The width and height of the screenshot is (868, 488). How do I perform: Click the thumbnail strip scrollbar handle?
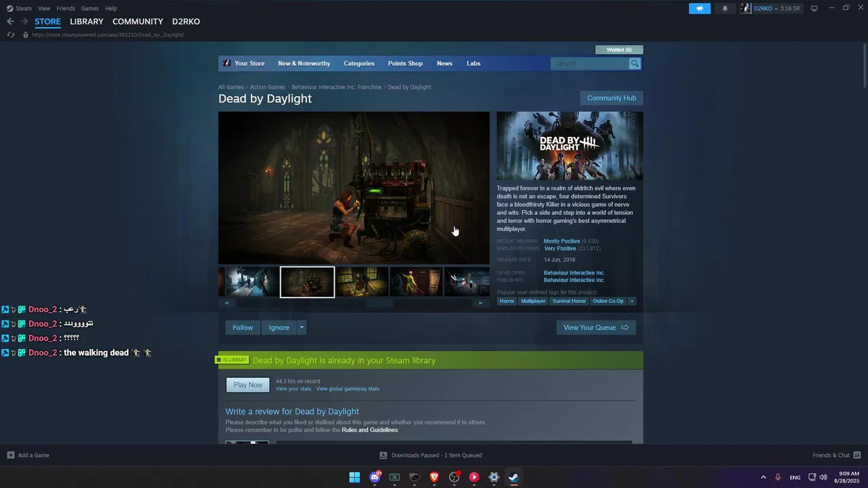point(380,303)
